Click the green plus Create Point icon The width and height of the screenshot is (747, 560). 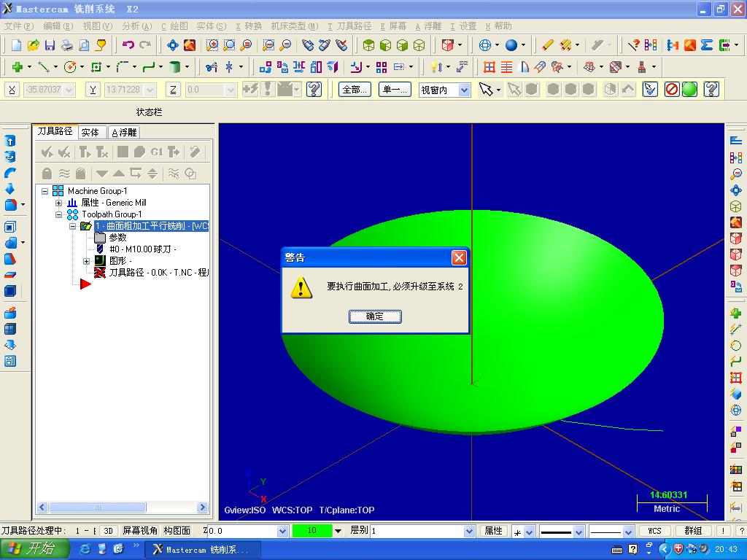(18, 67)
